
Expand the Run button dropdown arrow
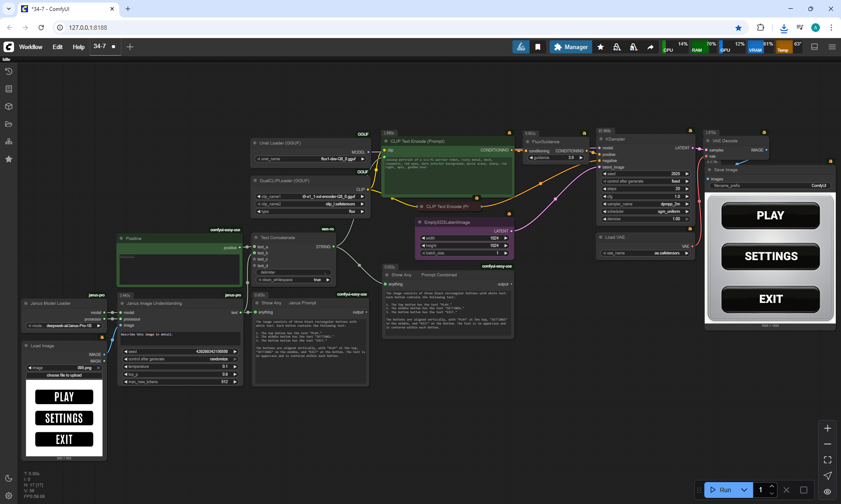[x=744, y=490]
